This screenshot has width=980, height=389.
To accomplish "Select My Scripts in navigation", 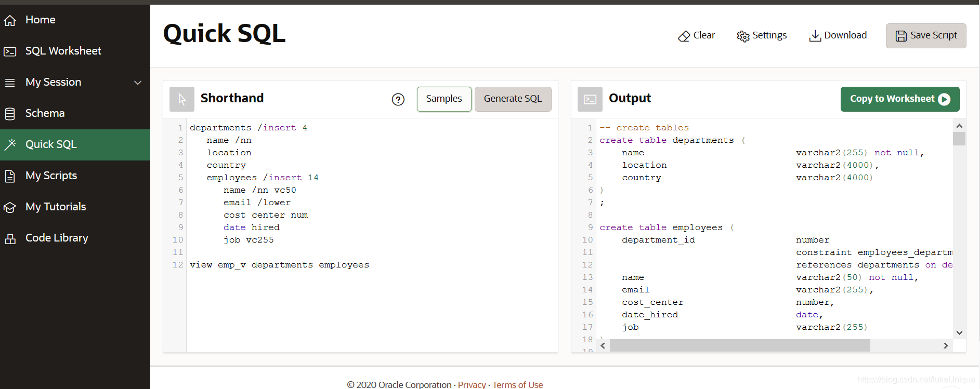I will coord(75,176).
